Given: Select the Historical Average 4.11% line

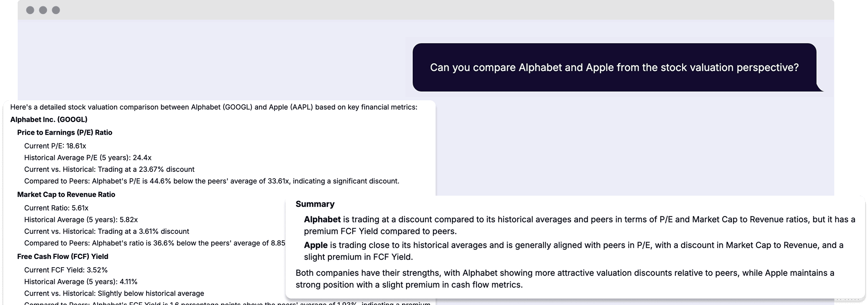Looking at the screenshot, I should tap(81, 282).
